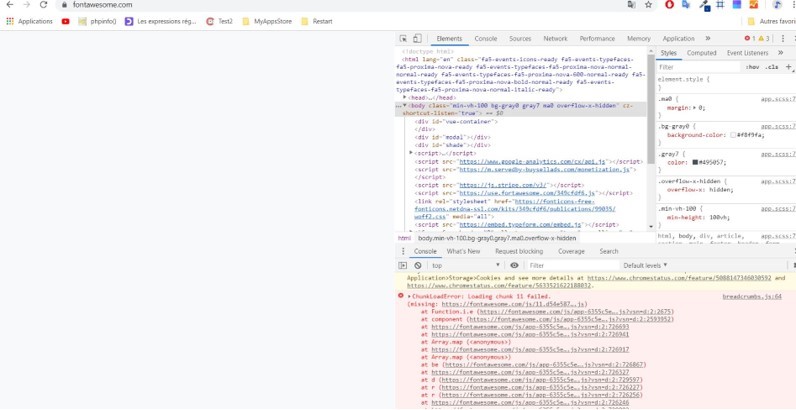This screenshot has height=410, width=796.
Task: Switch to the Console tab in top DevTools bar
Action: (x=486, y=39)
